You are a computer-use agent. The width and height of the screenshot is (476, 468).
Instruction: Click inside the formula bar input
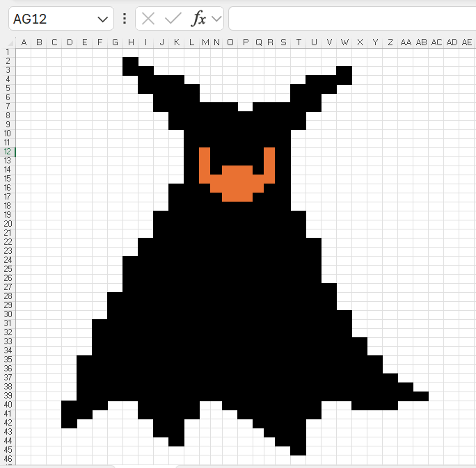(x=352, y=19)
